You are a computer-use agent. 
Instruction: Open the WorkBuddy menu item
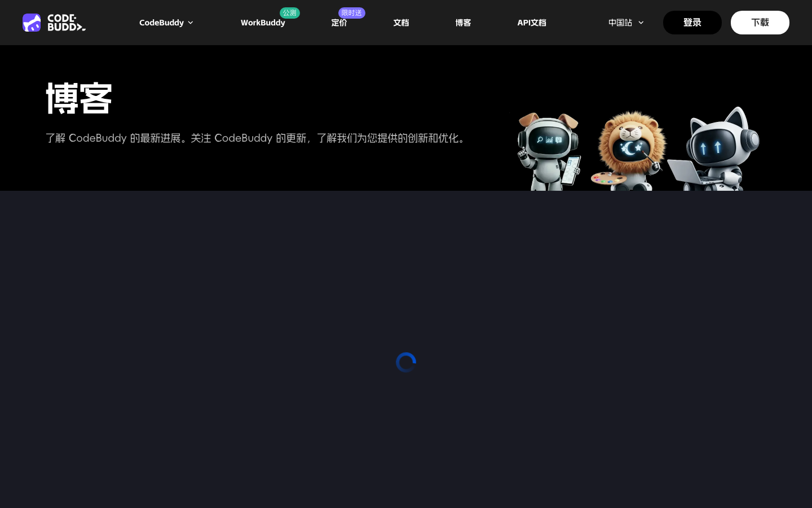coord(263,23)
